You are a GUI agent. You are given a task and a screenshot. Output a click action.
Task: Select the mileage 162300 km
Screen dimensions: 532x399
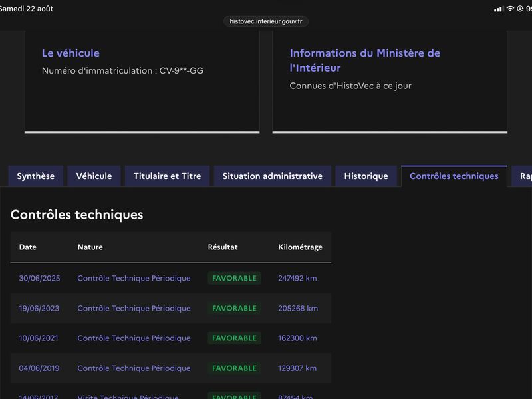[297, 338]
